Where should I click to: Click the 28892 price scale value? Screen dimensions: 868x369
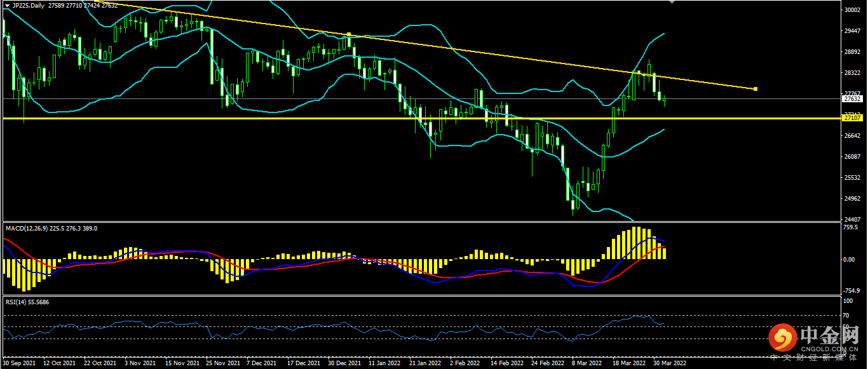pos(852,52)
